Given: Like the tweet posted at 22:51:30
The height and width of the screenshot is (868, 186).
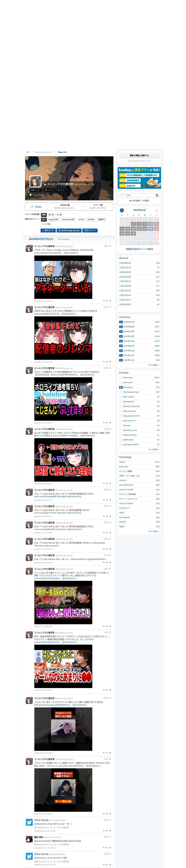Looking at the screenshot, I should 110,301.
